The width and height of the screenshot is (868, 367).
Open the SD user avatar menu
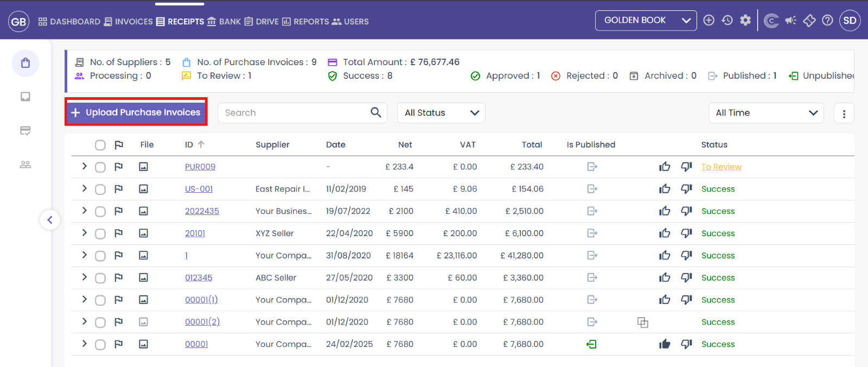pos(850,21)
